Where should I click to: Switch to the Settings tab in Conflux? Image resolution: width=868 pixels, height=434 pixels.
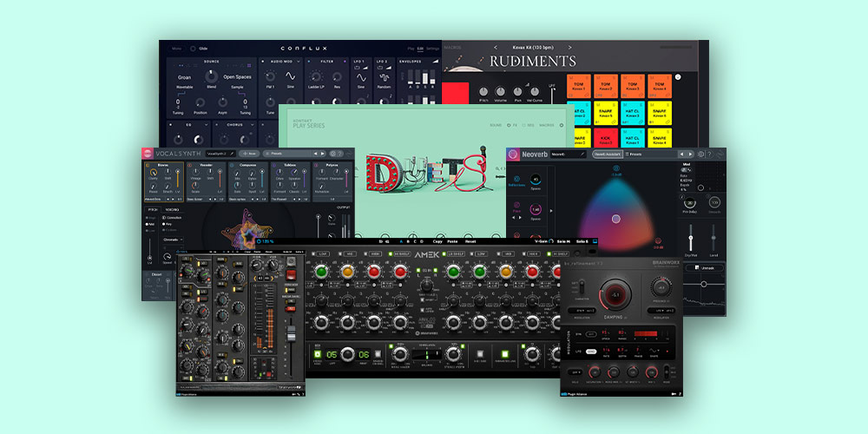coord(432,49)
